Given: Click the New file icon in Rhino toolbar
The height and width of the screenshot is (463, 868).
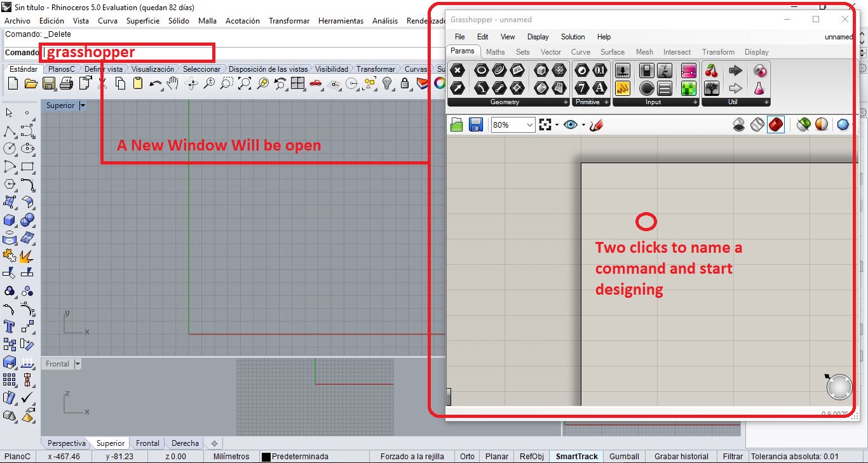Looking at the screenshot, I should coord(13,83).
